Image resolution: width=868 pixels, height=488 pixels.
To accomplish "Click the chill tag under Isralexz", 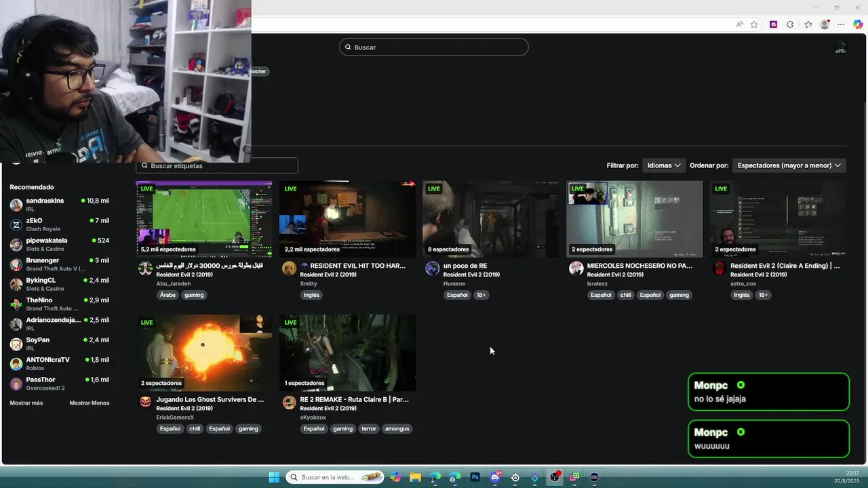I will tap(625, 295).
